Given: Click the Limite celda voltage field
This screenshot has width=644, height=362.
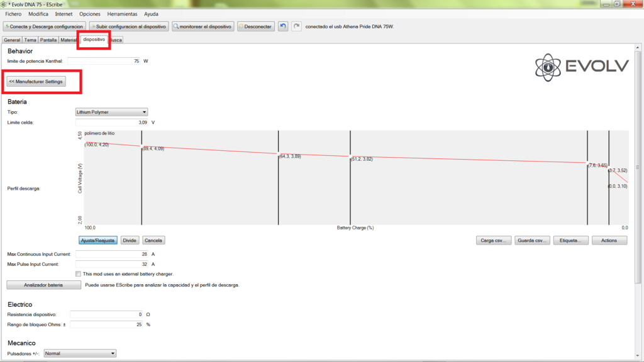Looking at the screenshot, I should tap(111, 123).
